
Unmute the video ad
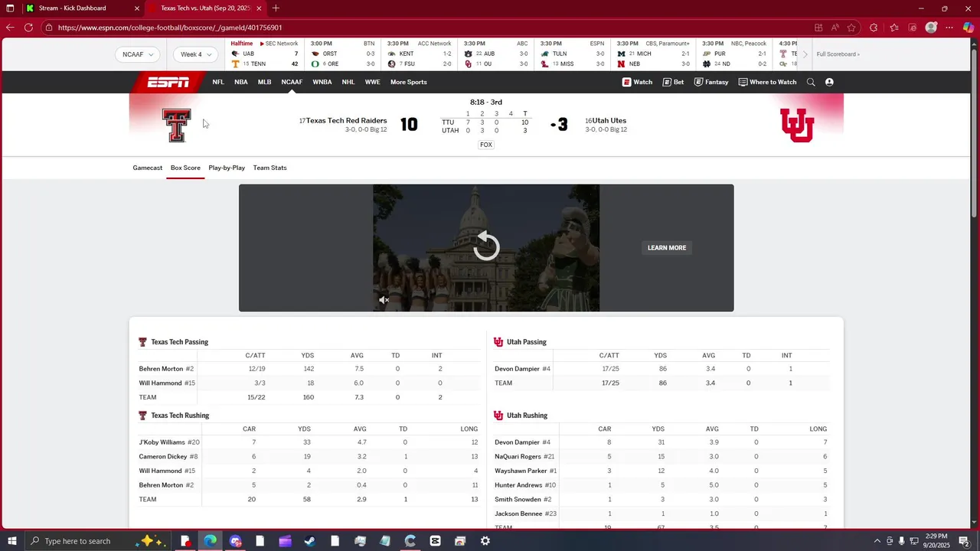coord(384,300)
